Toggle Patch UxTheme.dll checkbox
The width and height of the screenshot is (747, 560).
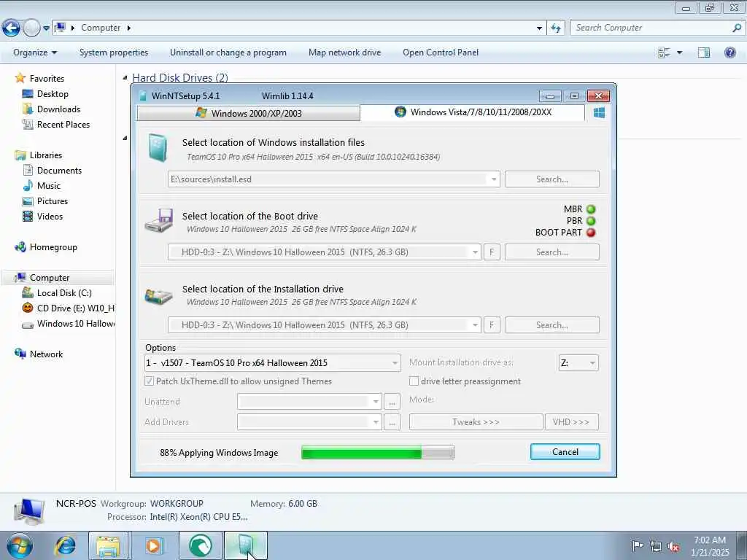click(x=149, y=381)
